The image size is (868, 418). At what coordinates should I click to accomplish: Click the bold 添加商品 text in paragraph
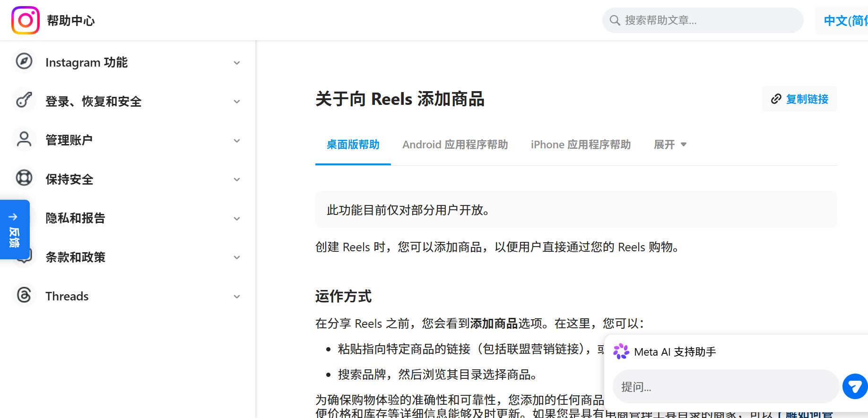point(494,324)
